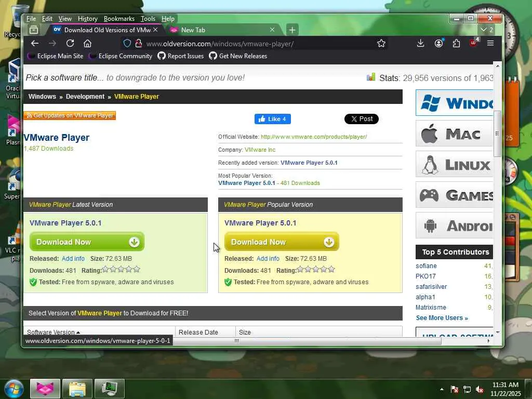Expand the list all tabs dropdown
The image size is (532, 399).
486,30
